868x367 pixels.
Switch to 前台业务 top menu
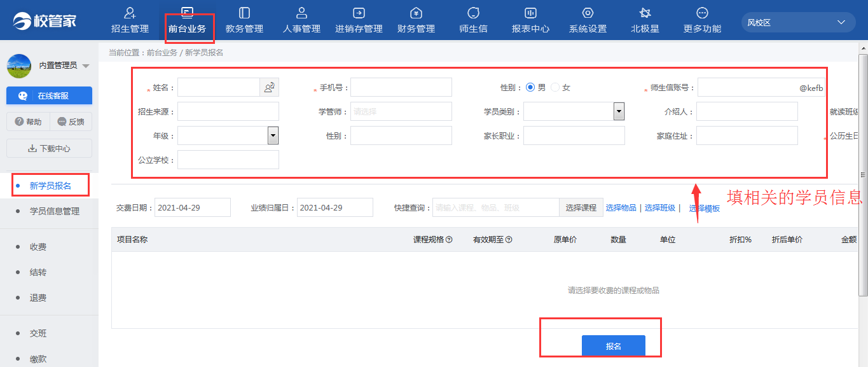tap(187, 21)
